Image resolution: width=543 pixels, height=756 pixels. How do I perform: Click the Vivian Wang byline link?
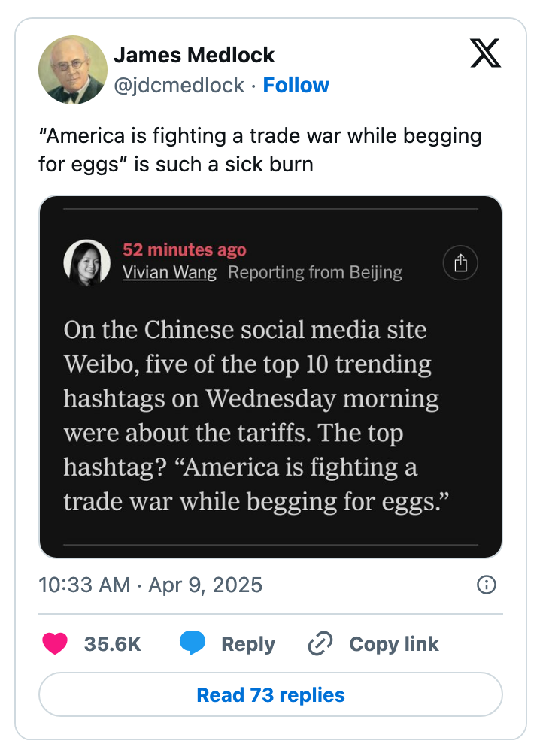pyautogui.click(x=170, y=273)
